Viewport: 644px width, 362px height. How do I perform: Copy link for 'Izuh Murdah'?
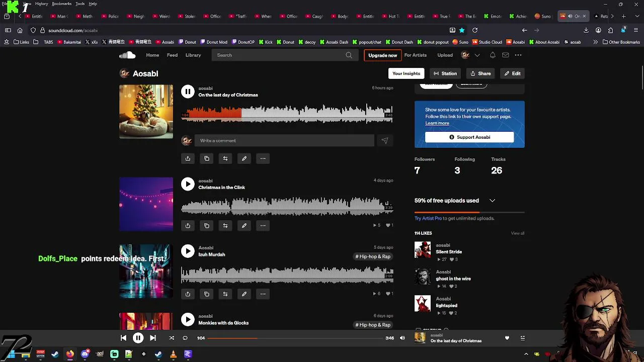206,294
